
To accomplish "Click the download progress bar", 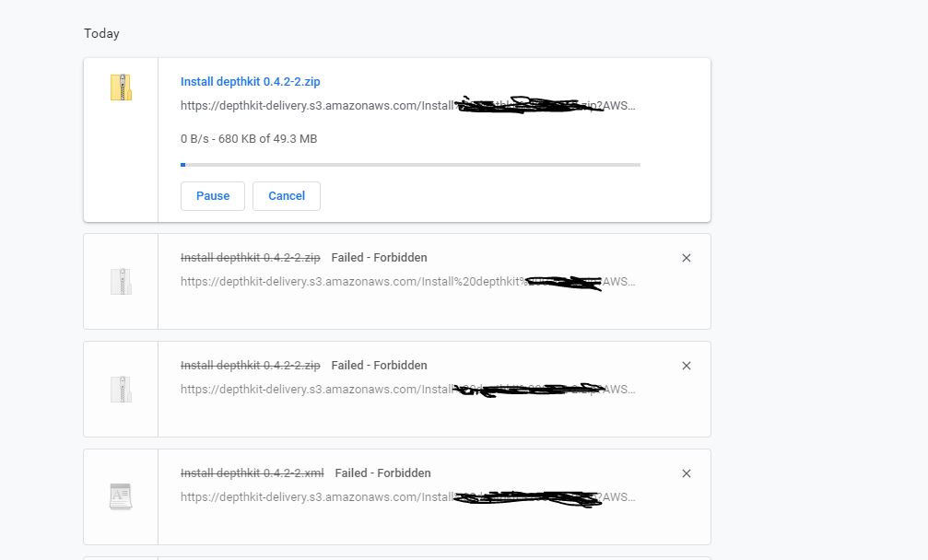I will 410,165.
